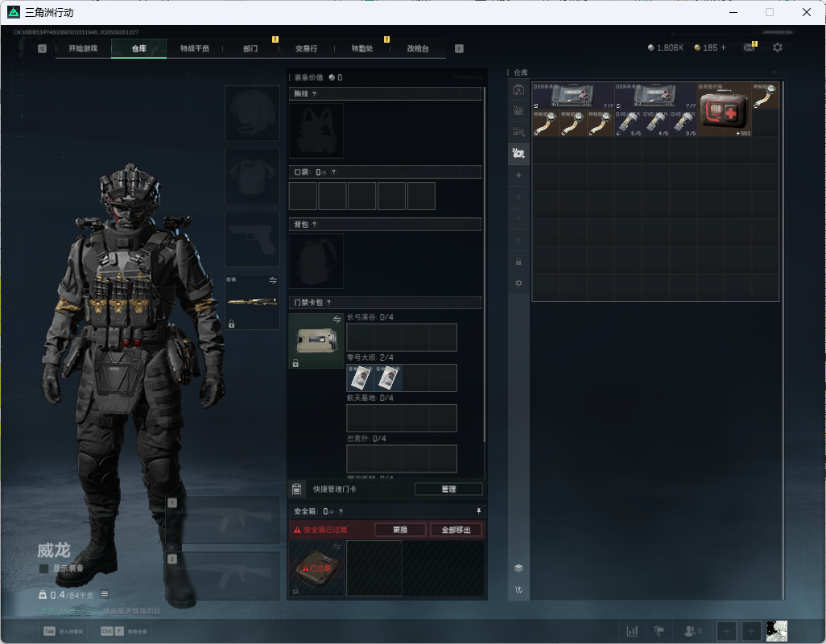
Task: Click the padlock icon in warehouse sidebar
Action: [x=518, y=262]
